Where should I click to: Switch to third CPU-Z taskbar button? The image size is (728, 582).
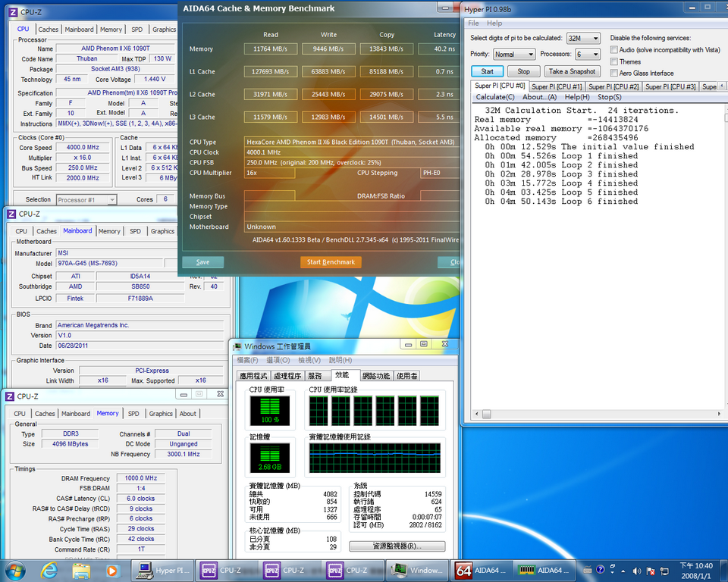point(353,571)
